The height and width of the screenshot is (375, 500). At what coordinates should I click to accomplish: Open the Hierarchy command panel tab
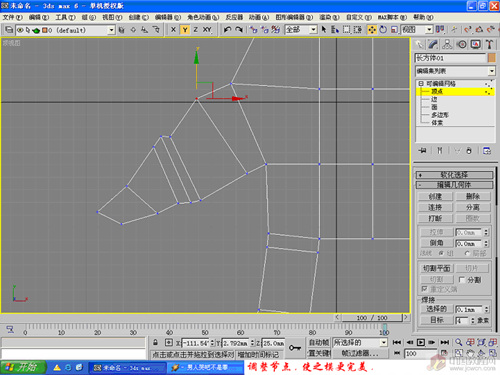447,45
